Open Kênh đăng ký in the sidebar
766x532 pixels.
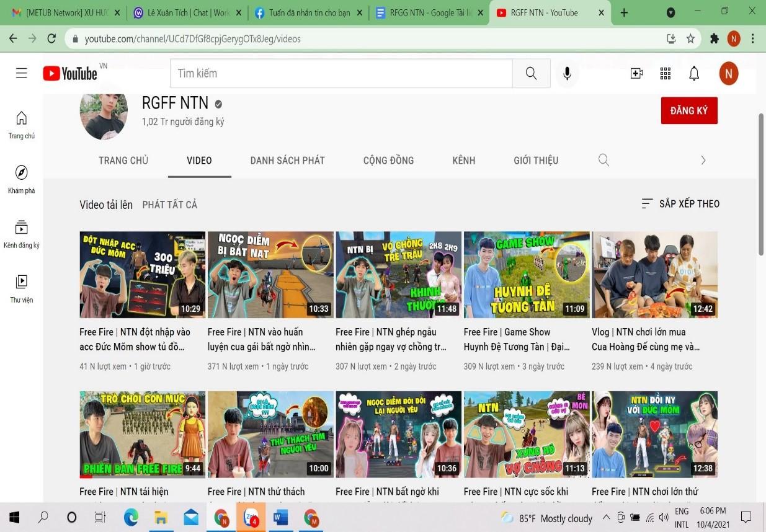coord(21,234)
